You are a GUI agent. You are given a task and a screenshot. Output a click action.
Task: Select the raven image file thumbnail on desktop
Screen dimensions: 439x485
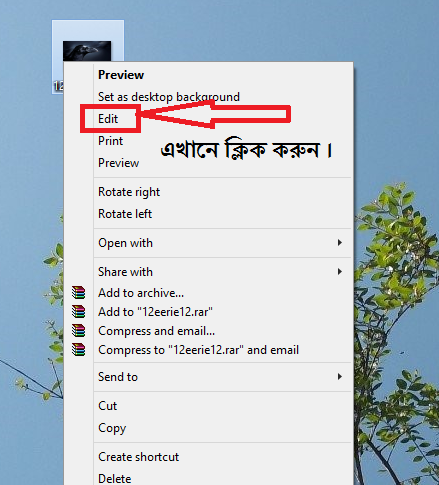(x=87, y=51)
